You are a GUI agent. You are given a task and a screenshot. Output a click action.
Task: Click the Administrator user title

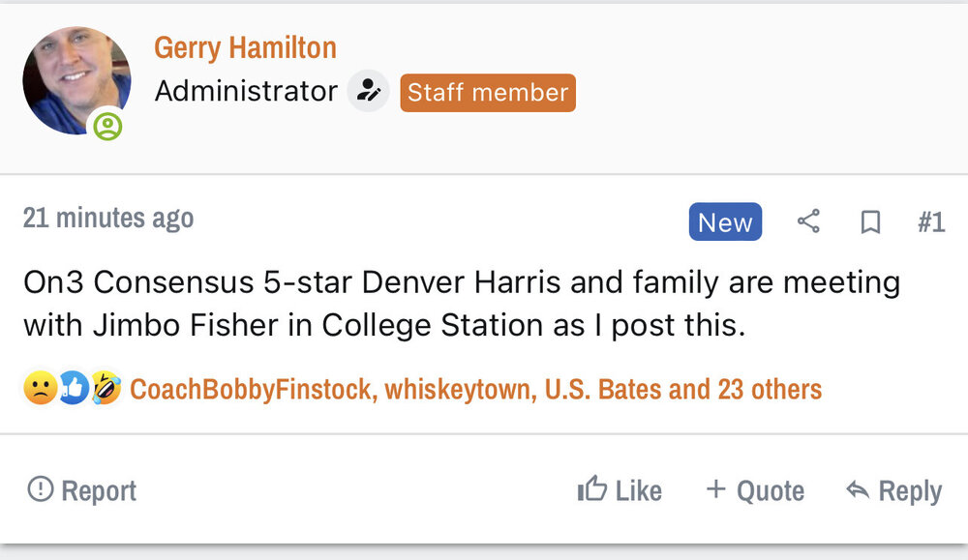pos(246,92)
